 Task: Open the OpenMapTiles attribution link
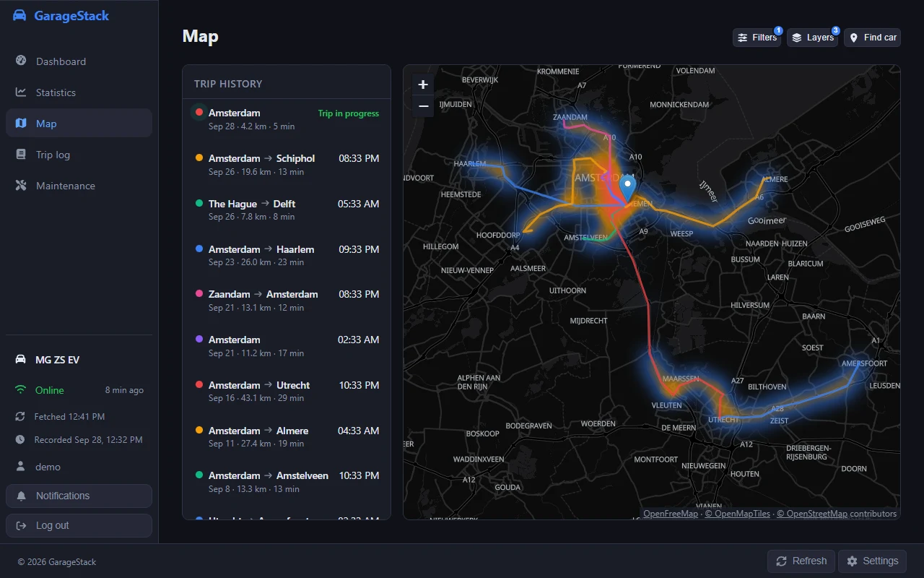pyautogui.click(x=737, y=514)
